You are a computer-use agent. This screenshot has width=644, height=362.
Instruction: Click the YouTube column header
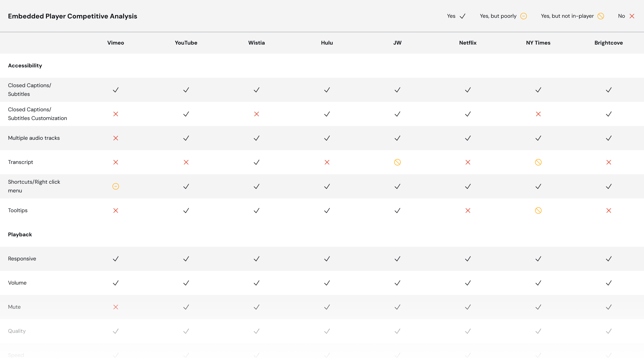[x=186, y=43]
